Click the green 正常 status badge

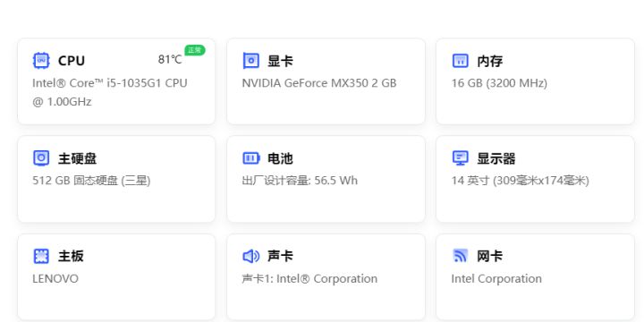coord(195,50)
